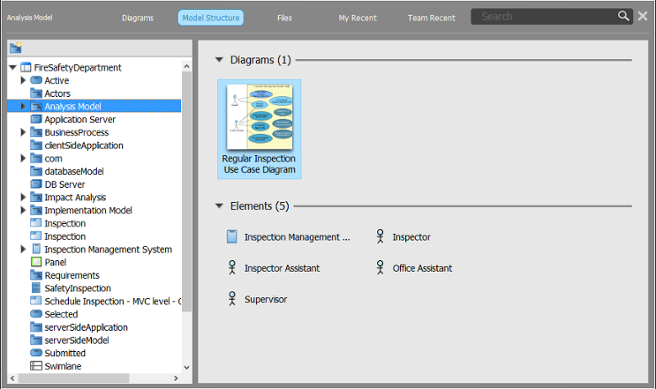
Task: Collapse the FireSafetyDepartment root node
Action: 13,67
